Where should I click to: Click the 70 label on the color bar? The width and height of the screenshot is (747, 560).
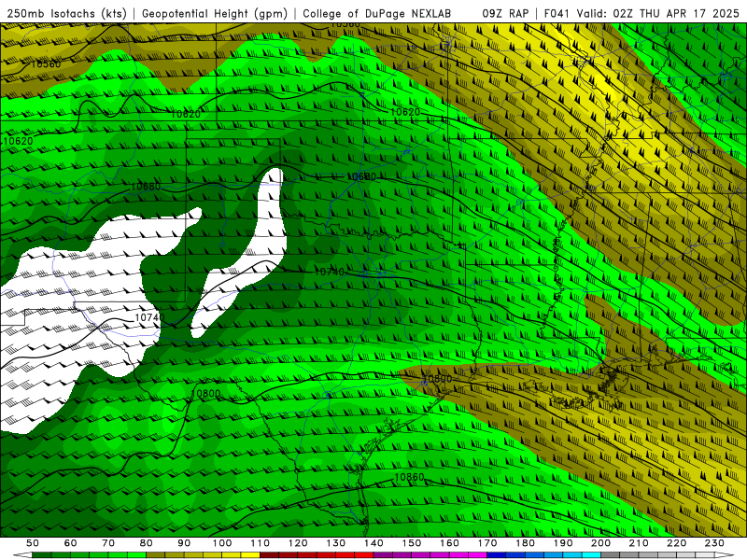click(x=108, y=543)
